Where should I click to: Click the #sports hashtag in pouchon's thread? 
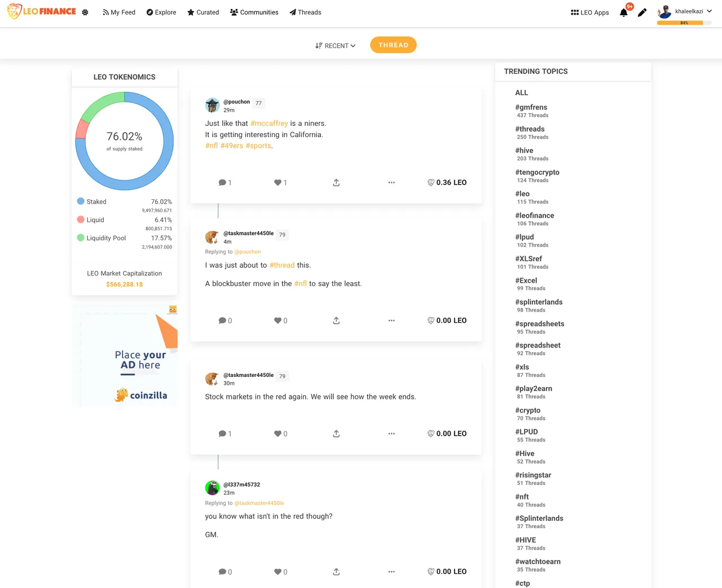pos(258,146)
